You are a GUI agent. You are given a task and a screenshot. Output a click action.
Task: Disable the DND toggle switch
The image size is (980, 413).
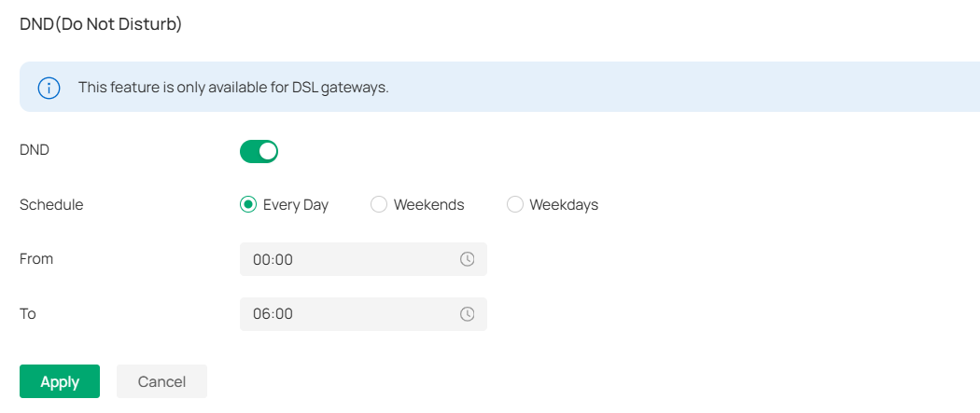click(x=259, y=151)
